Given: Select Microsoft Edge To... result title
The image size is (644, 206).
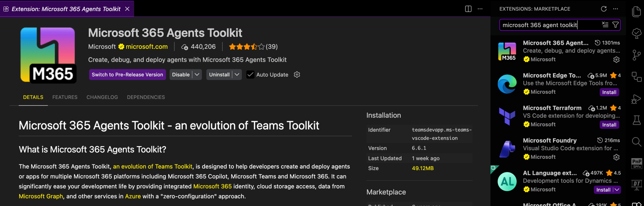Looking at the screenshot, I should click(x=552, y=76).
